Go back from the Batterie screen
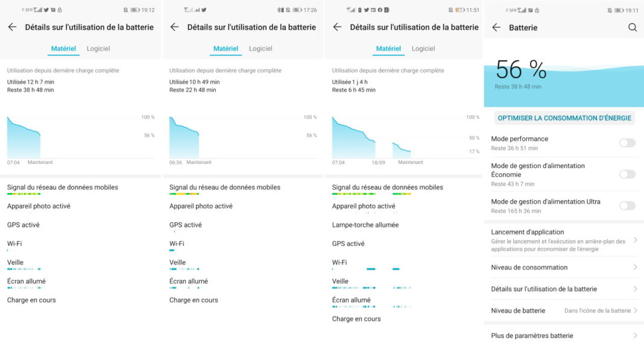The height and width of the screenshot is (349, 644). 496,28
